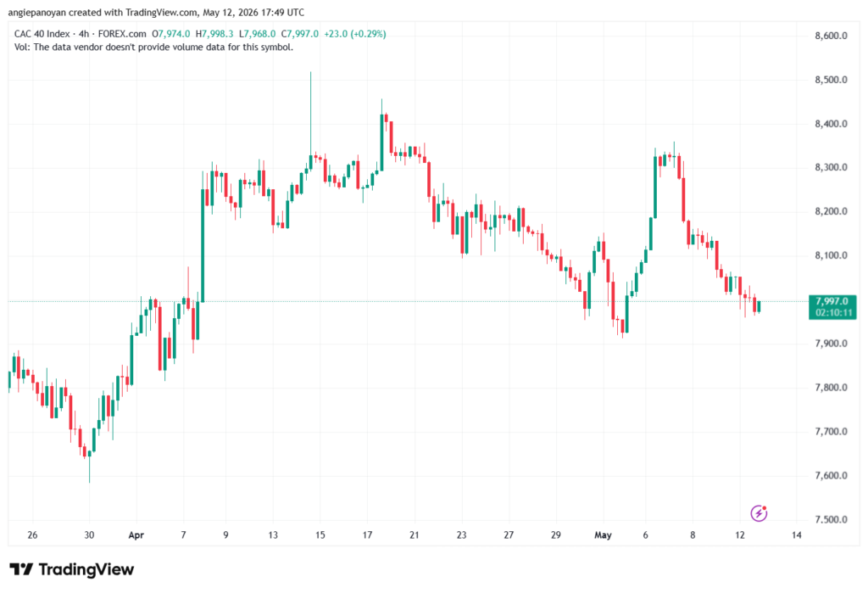Screen dimensions: 868x593
Task: Click the change value +23.0 (+0.29%)
Action: pos(355,34)
